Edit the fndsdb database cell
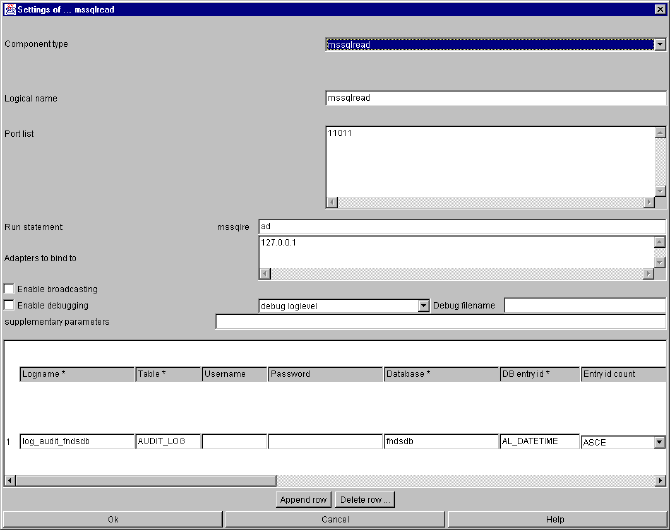 pyautogui.click(x=441, y=442)
